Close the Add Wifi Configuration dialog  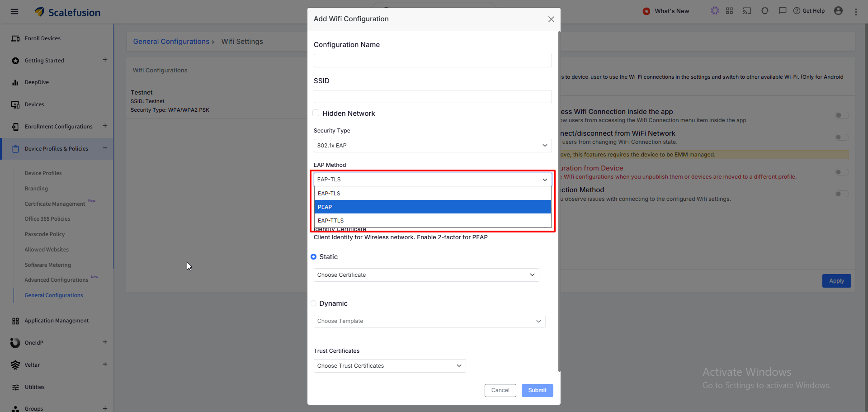[x=551, y=19]
